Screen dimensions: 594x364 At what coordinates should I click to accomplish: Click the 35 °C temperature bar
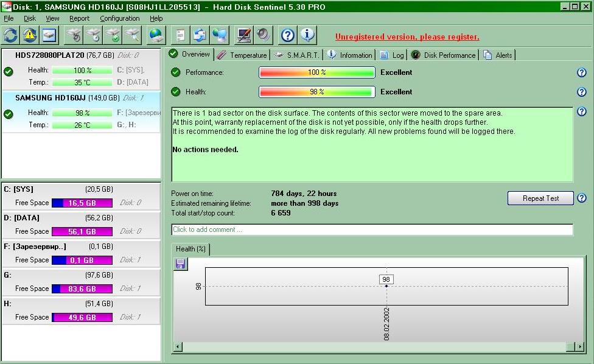coord(82,82)
